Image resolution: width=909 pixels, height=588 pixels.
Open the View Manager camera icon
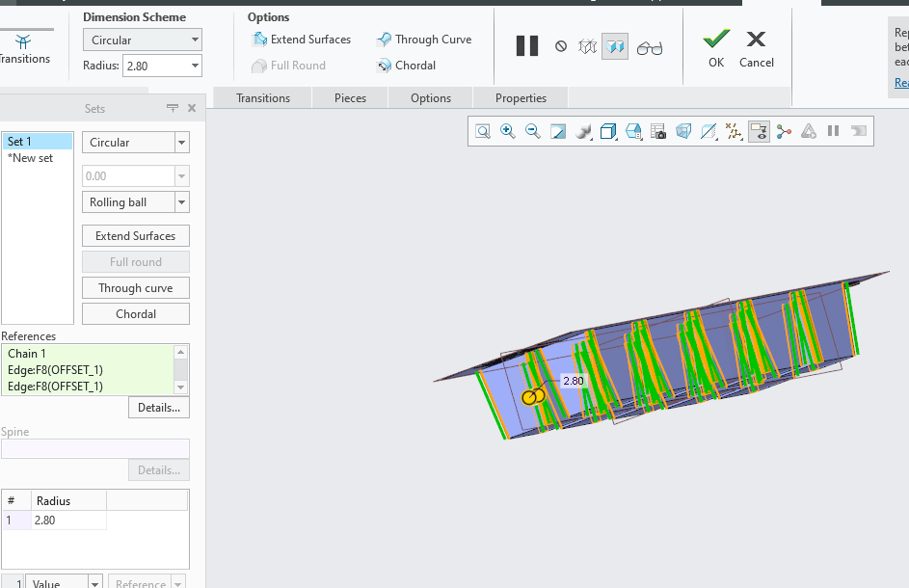coord(658,132)
